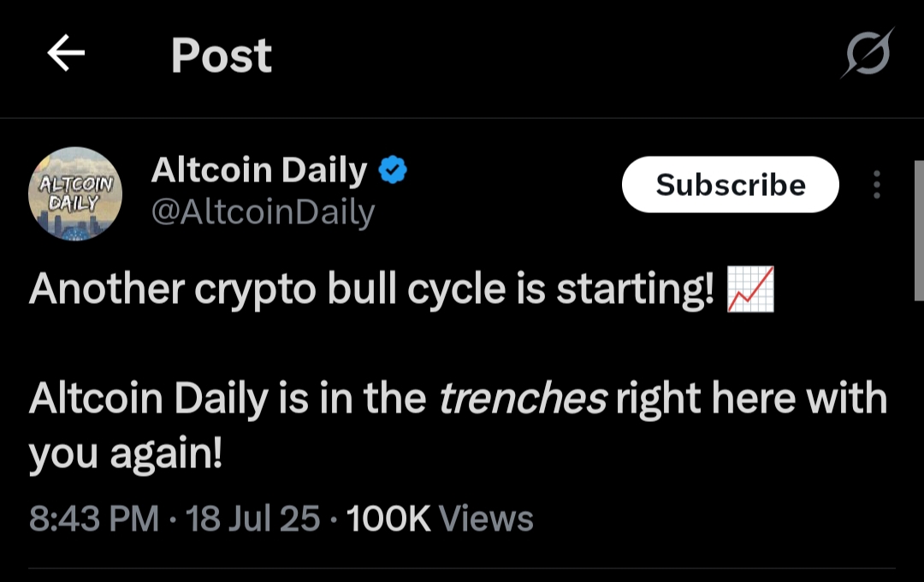Open the three-dot more options menu

pos(876,185)
